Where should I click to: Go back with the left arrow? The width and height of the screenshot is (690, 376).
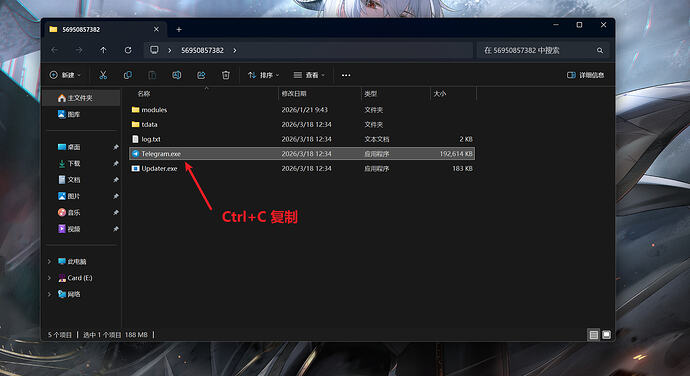pos(55,50)
